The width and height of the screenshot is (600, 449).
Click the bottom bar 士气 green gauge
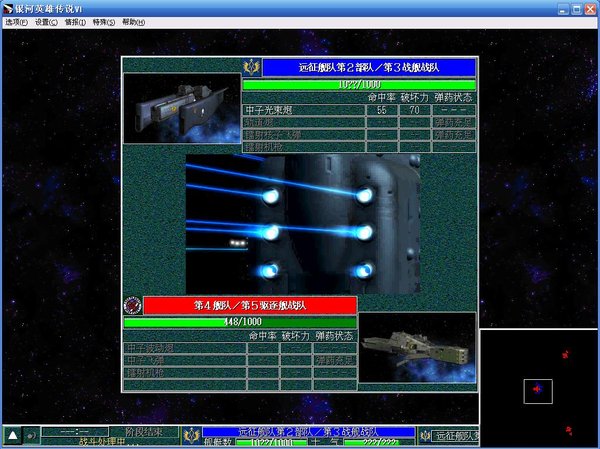tap(377, 442)
